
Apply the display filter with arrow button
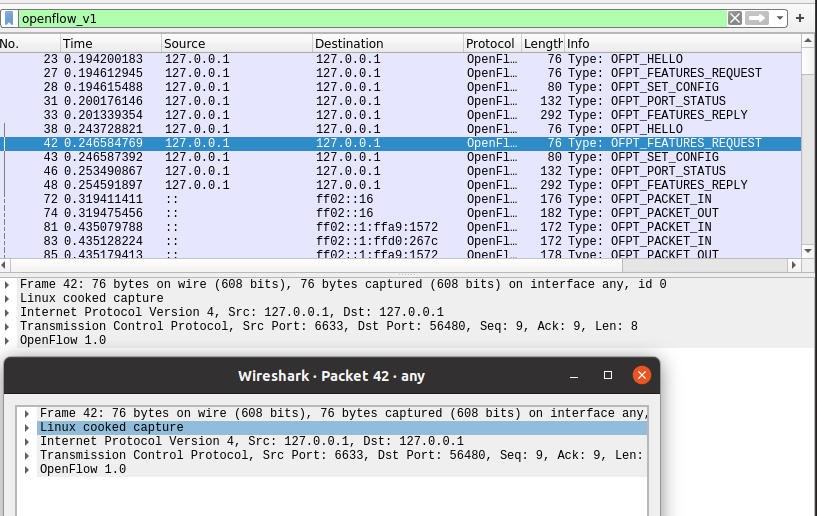coord(757,19)
